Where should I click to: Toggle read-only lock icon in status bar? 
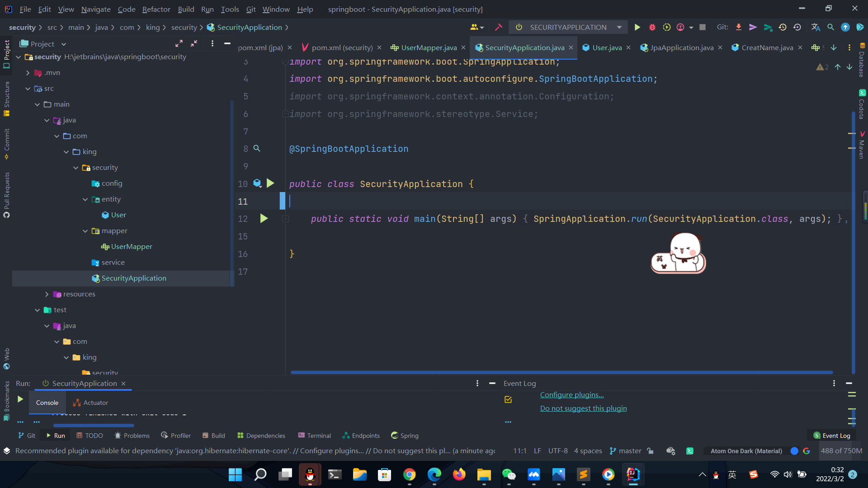pos(650,450)
